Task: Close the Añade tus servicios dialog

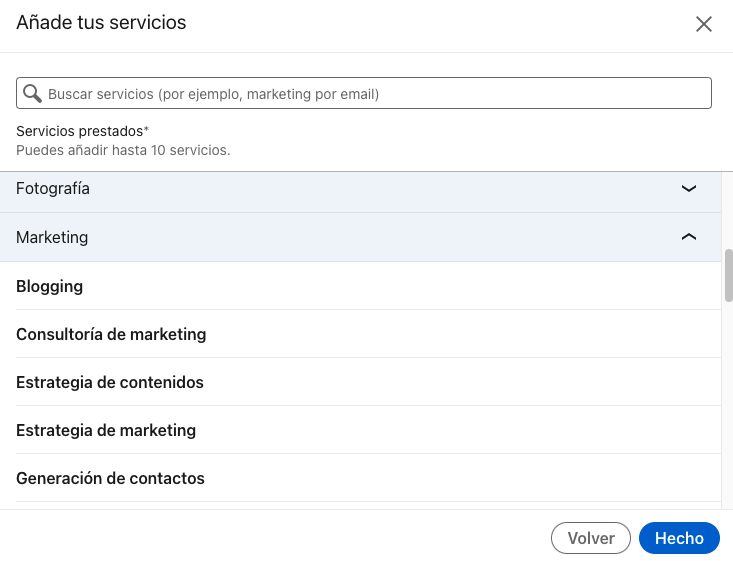Action: (704, 24)
